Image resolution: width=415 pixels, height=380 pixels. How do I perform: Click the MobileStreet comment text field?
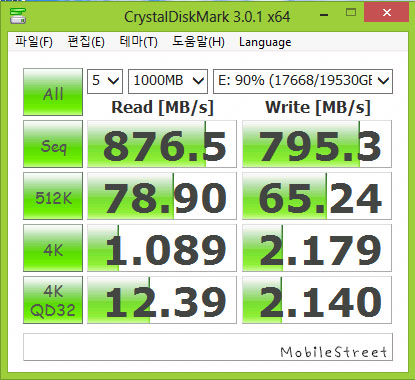click(208, 347)
